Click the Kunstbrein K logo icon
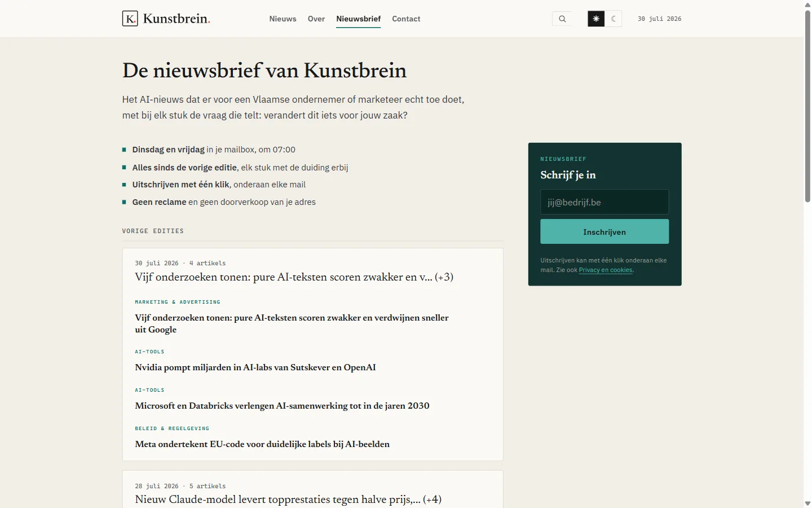The width and height of the screenshot is (812, 508). (x=130, y=19)
